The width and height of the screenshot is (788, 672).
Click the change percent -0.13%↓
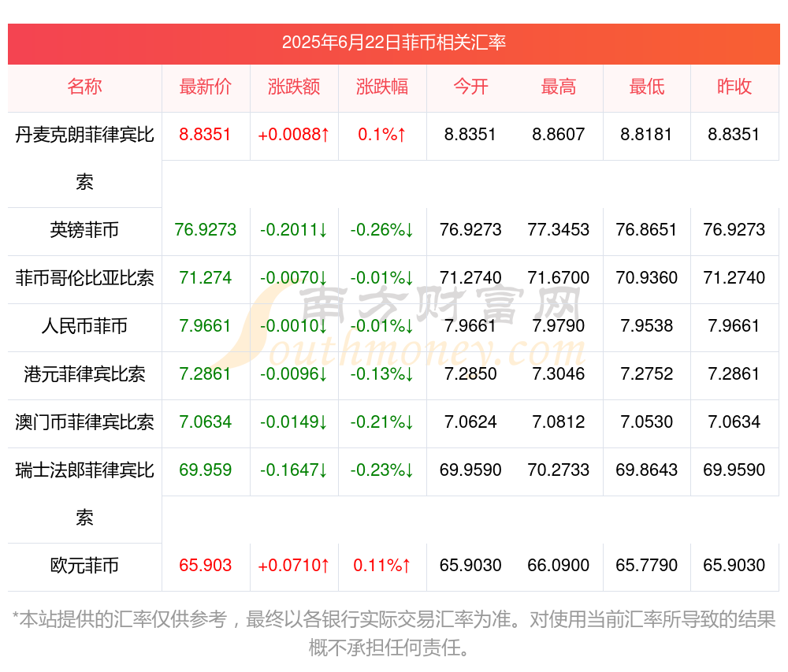[382, 373]
